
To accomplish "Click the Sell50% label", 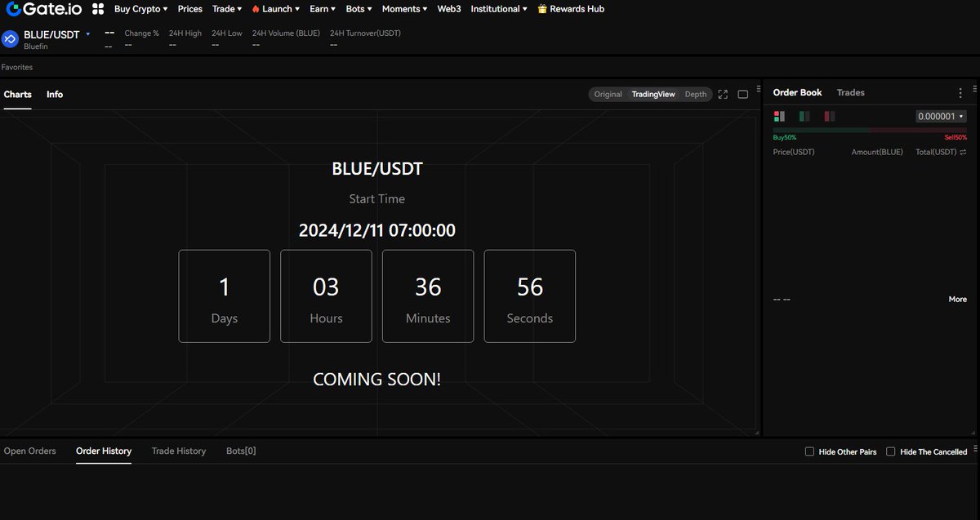I will pos(955,137).
